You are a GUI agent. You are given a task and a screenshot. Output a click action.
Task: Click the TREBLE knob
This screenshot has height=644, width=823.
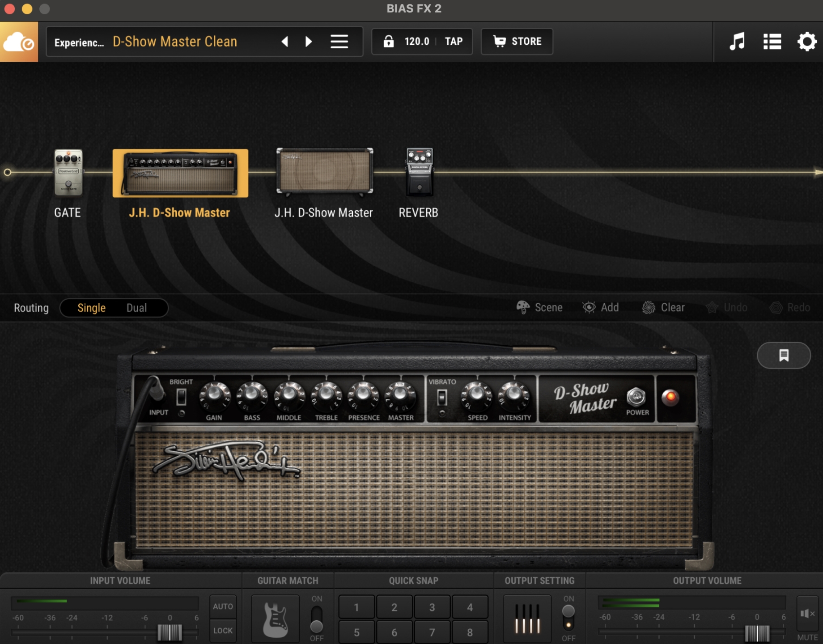[327, 396]
